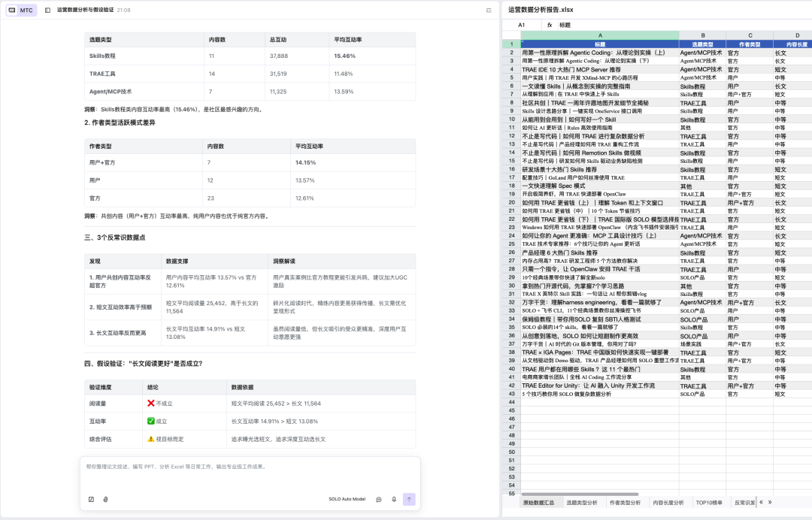This screenshot has width=812, height=520.
Task: Select column B header
Action: 703,35
